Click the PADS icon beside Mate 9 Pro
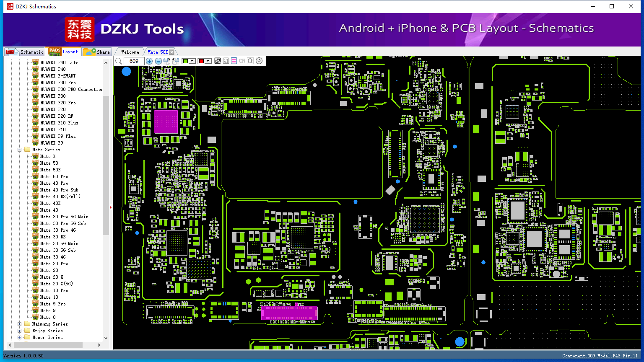This screenshot has height=362, width=644. click(x=35, y=304)
